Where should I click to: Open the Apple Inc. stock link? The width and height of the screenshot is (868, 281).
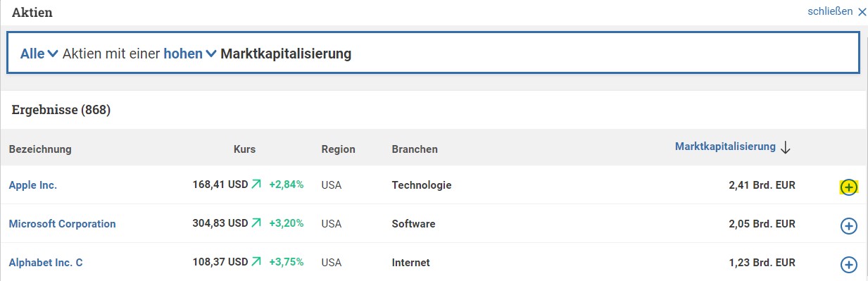(x=33, y=185)
